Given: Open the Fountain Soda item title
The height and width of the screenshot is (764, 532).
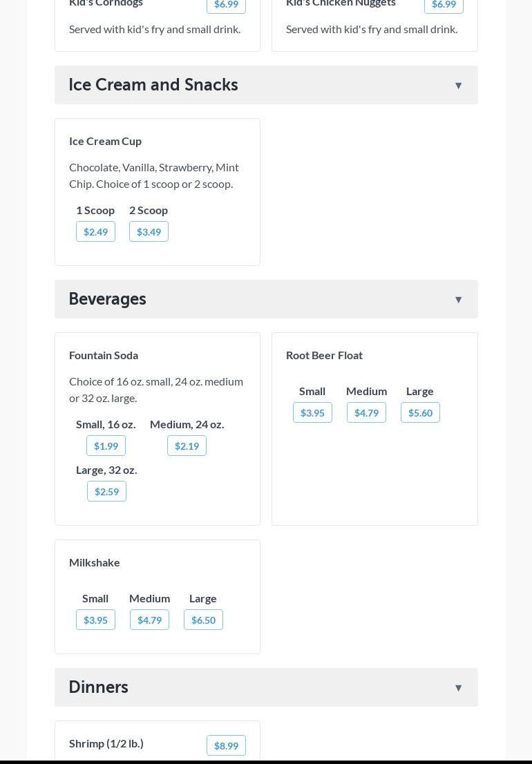Looking at the screenshot, I should 104,355.
